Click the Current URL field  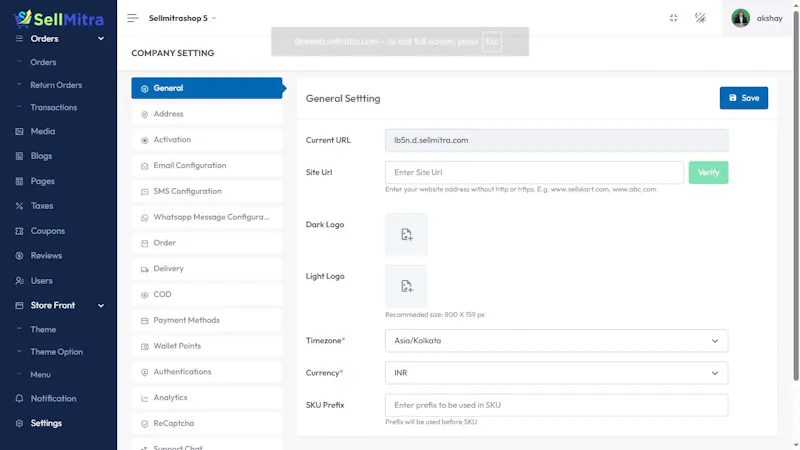pyautogui.click(x=556, y=140)
